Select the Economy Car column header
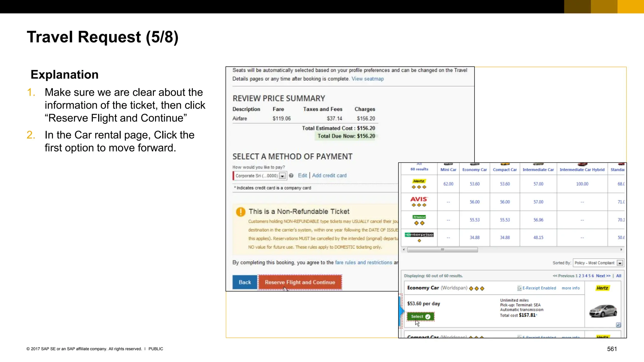This screenshot has height=362, width=644. click(x=475, y=170)
